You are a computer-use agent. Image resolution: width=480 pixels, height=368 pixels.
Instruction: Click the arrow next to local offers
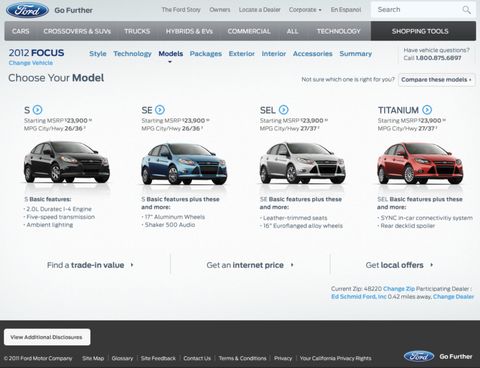coord(432,265)
